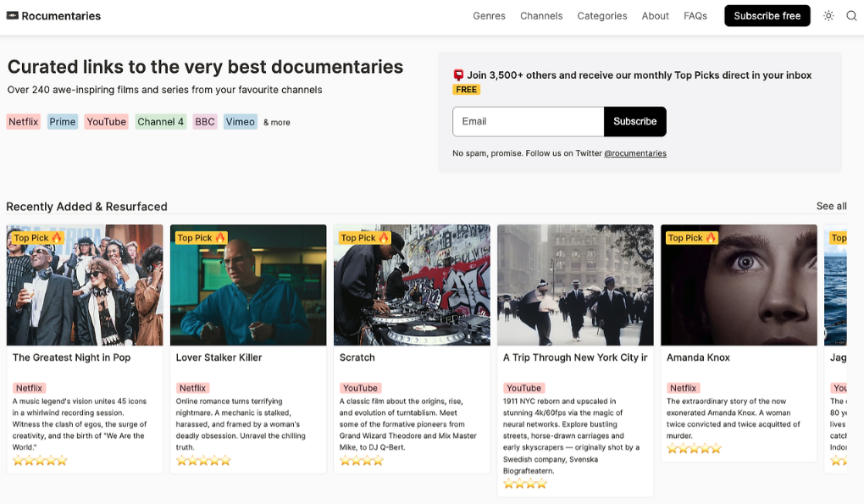Select the Vimeo channel tag
This screenshot has width=864, height=504.
(x=241, y=122)
